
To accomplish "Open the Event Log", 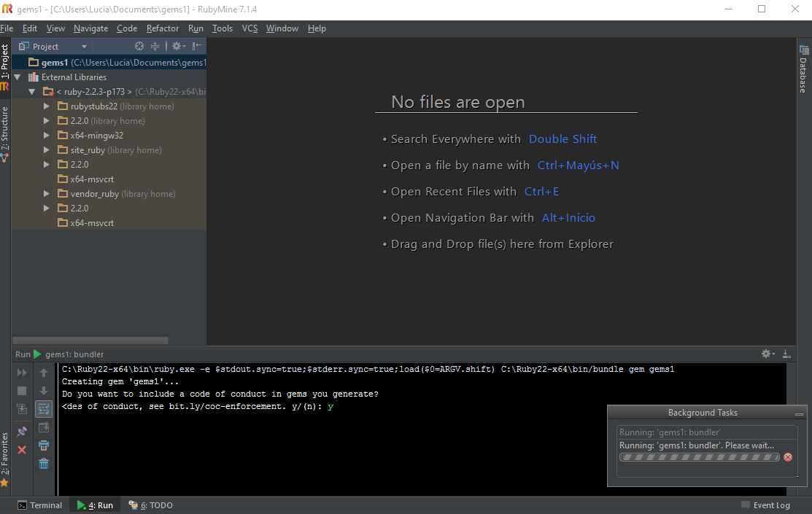I will tap(765, 505).
